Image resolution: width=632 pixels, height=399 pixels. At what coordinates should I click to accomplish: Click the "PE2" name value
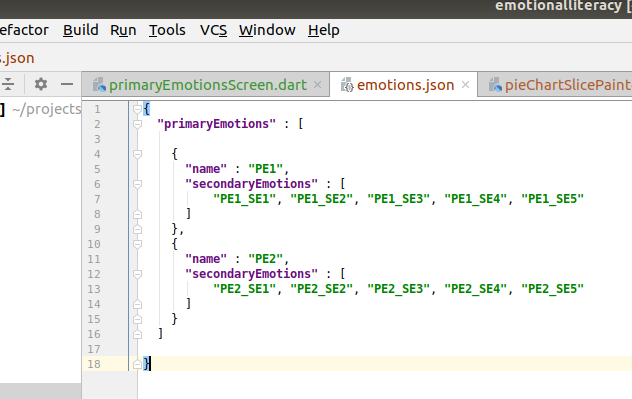click(x=266, y=259)
